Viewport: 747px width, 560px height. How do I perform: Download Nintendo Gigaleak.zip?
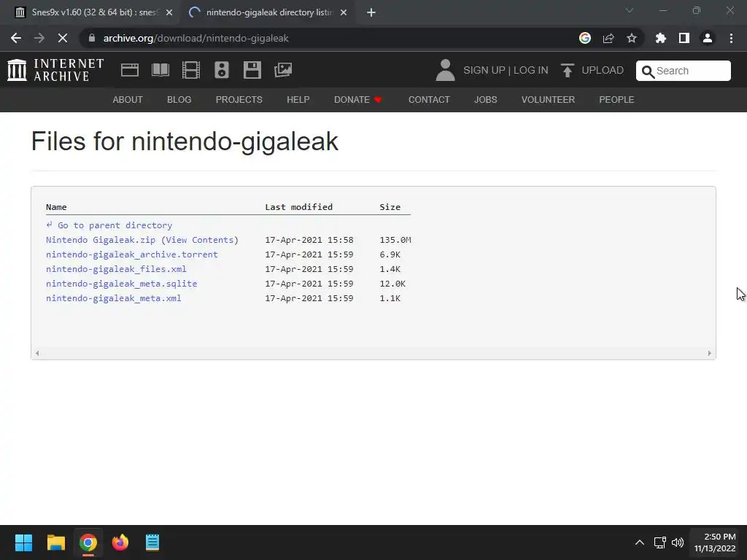click(x=101, y=240)
